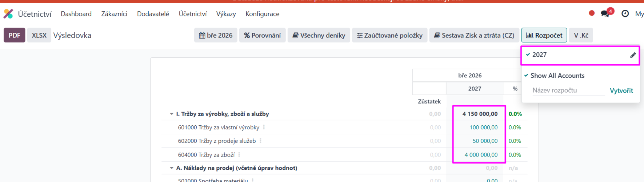The width and height of the screenshot is (644, 182).
Task: Click budget value 50 000,00
Action: [485, 141]
